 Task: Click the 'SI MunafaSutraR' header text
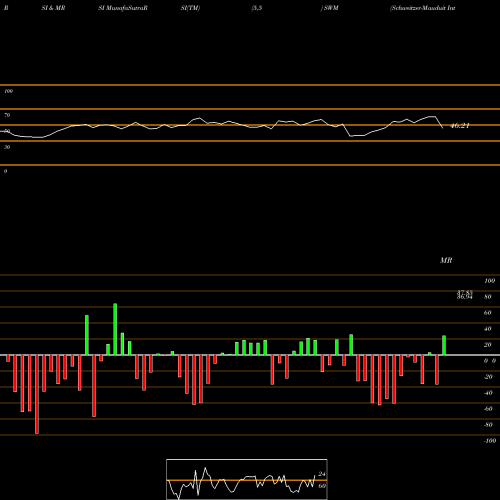pos(123,8)
